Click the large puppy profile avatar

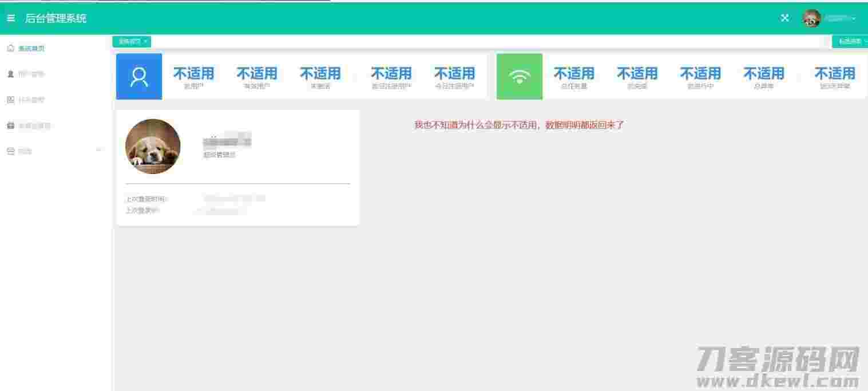pyautogui.click(x=153, y=146)
